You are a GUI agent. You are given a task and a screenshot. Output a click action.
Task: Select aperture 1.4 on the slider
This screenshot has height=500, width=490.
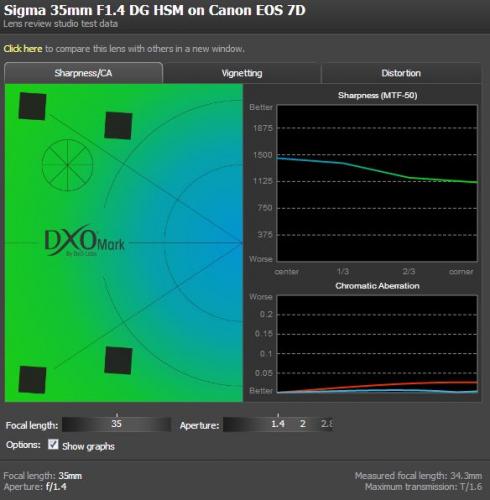pos(278,424)
